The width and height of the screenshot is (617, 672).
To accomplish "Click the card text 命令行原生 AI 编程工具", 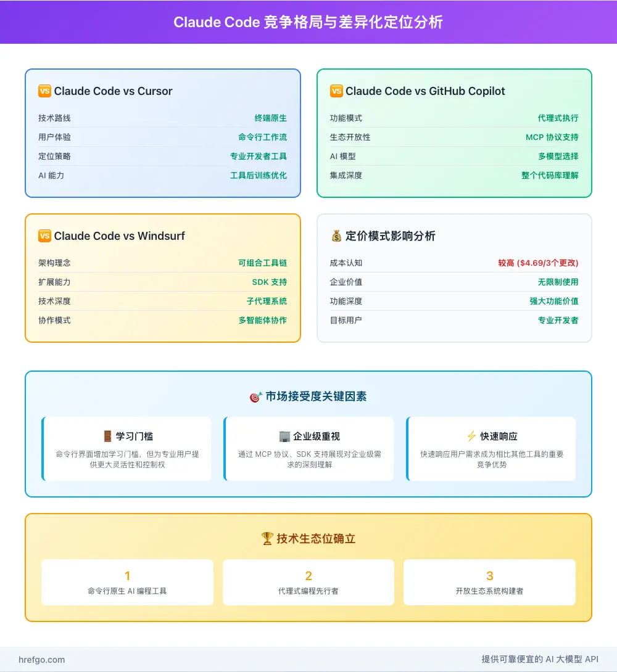I will (127, 591).
